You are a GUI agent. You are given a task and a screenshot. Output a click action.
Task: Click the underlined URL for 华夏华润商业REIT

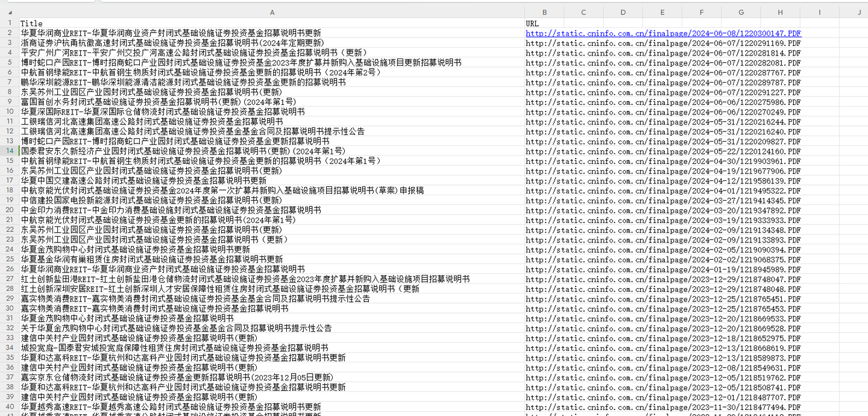click(662, 34)
